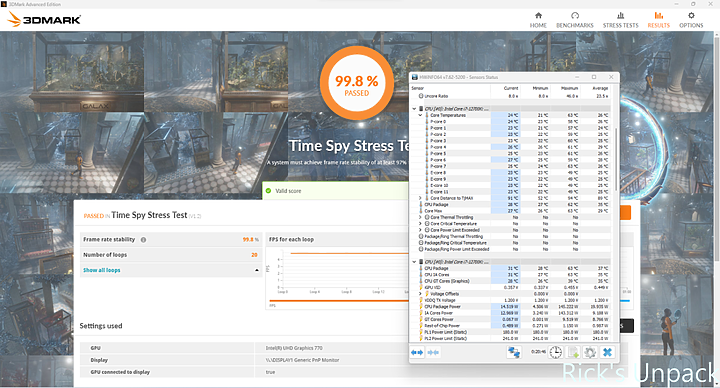Screen dimensions: 720x388
Task: Open HWiNFO sensor settings gear
Action: click(590, 352)
